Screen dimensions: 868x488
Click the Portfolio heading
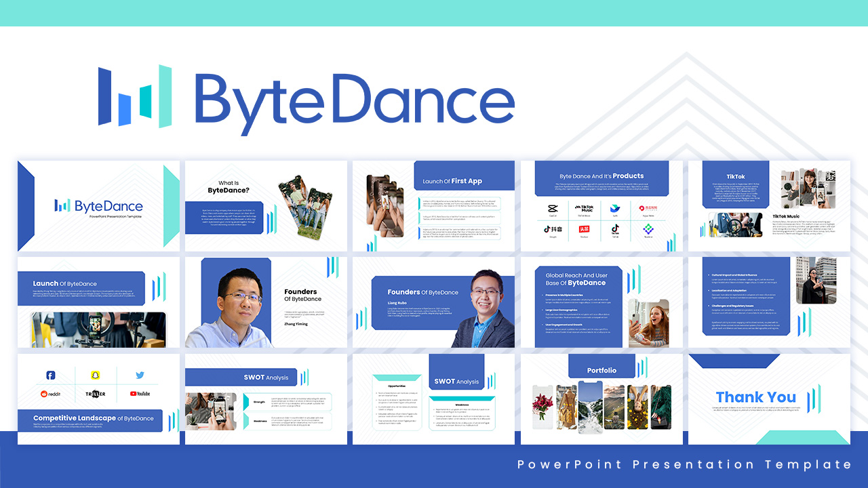[x=601, y=370]
